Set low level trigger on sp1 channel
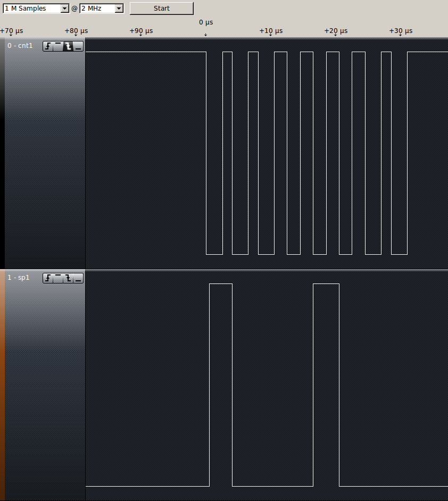The width and height of the screenshot is (448, 501). coord(78,278)
